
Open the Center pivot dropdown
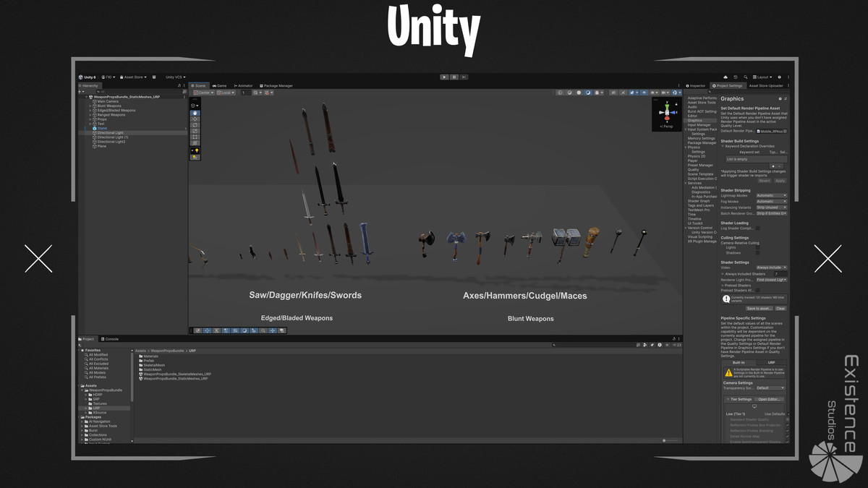point(204,93)
